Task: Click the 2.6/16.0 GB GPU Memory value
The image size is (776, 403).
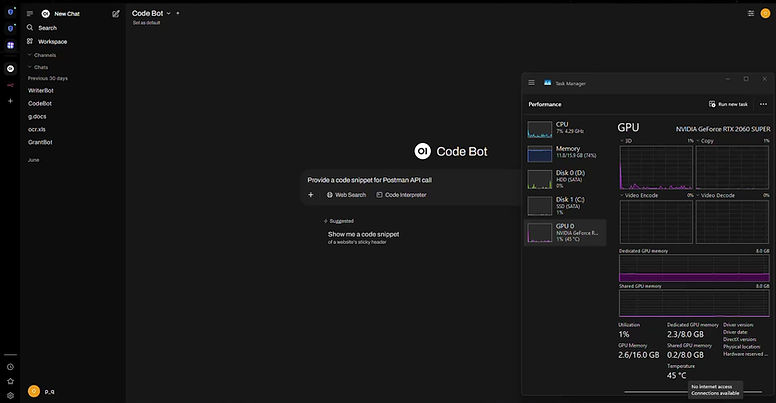Action: pyautogui.click(x=638, y=355)
